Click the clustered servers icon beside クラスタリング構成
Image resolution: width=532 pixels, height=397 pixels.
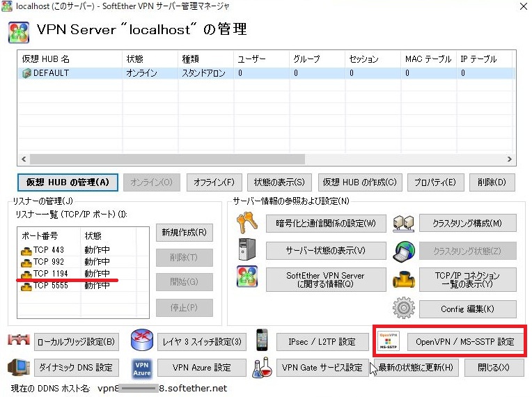(x=403, y=224)
